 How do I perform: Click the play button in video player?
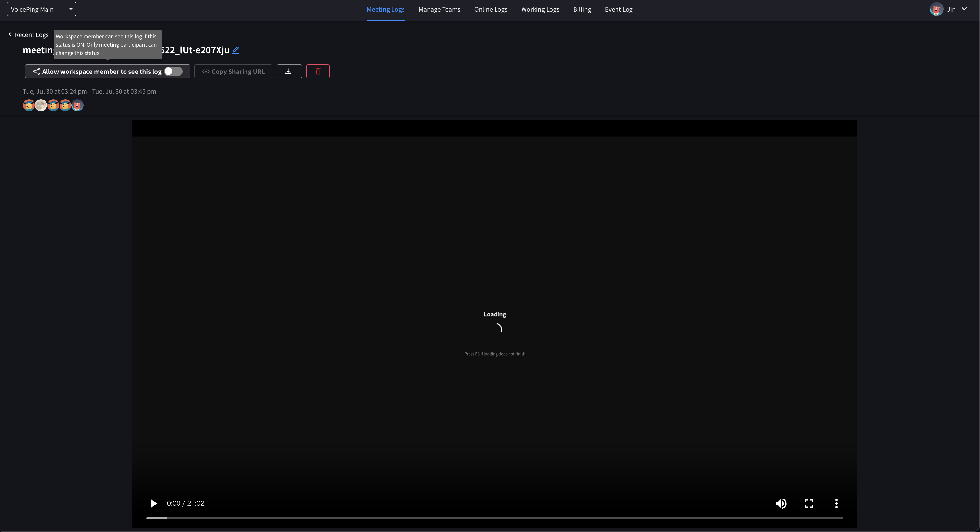coord(154,503)
